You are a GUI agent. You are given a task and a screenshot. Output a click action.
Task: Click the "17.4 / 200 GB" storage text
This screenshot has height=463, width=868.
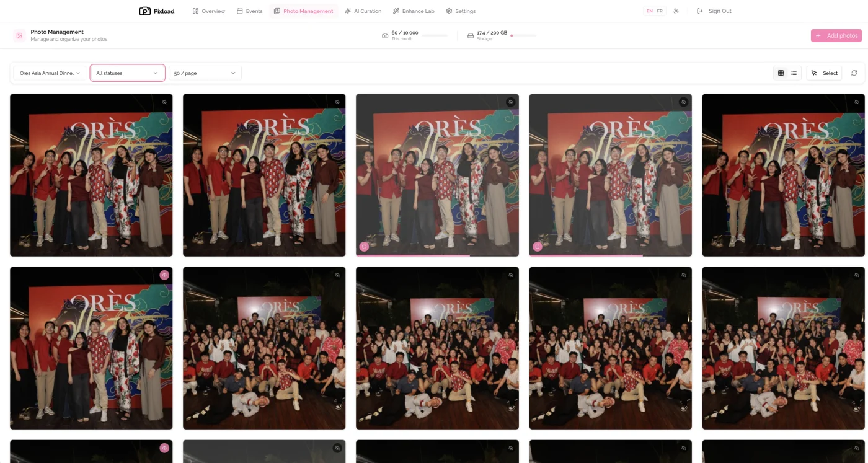[x=492, y=33]
